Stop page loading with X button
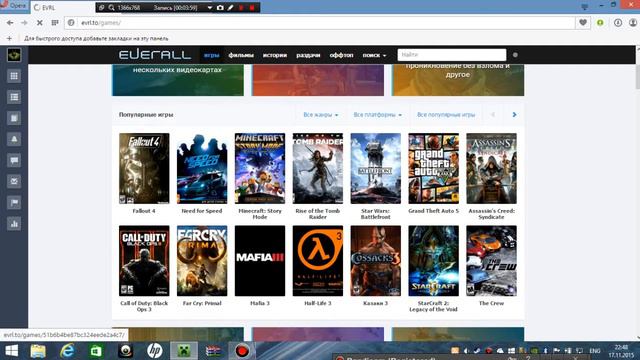This screenshot has height=360, width=640. click(40, 23)
